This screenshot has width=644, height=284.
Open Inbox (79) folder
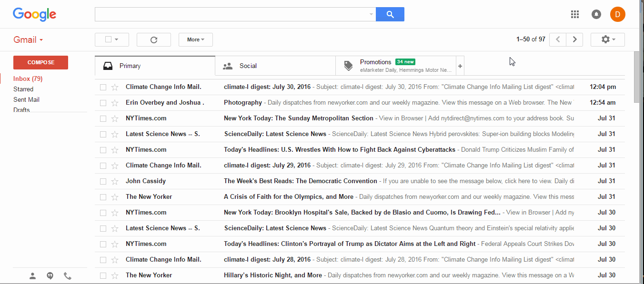tap(28, 79)
